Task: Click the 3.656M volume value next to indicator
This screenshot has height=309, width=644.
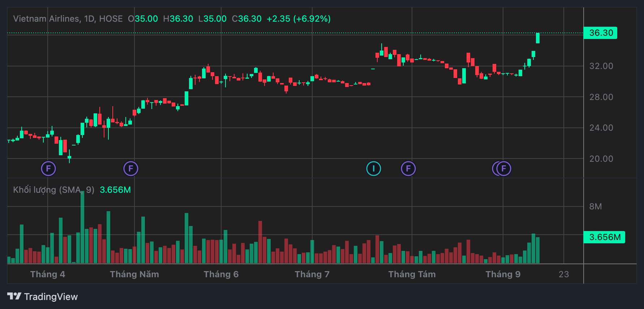Action: tap(115, 190)
